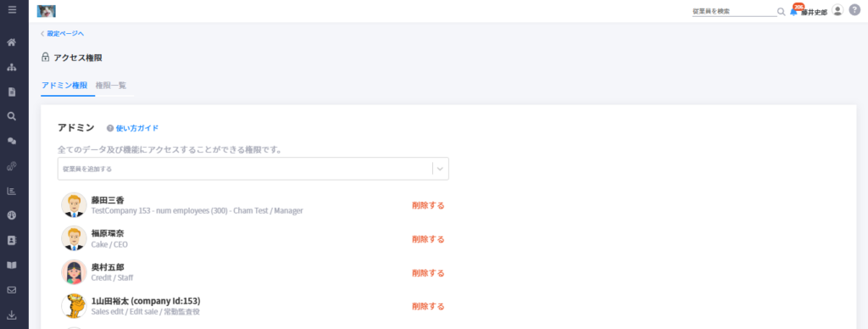Screen dimensions: 868x329
Task: Click the user name 藤井史郎 in header
Action: tap(815, 12)
